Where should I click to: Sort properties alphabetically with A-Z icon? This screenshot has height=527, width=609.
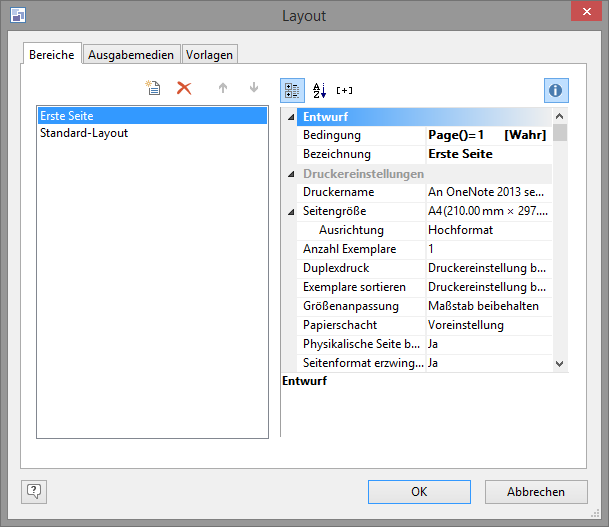(x=319, y=90)
